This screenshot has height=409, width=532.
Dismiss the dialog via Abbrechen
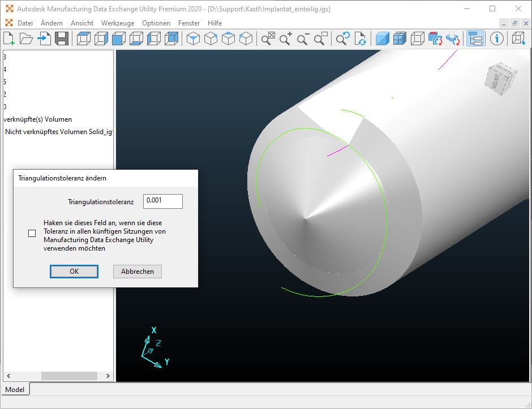(x=137, y=272)
